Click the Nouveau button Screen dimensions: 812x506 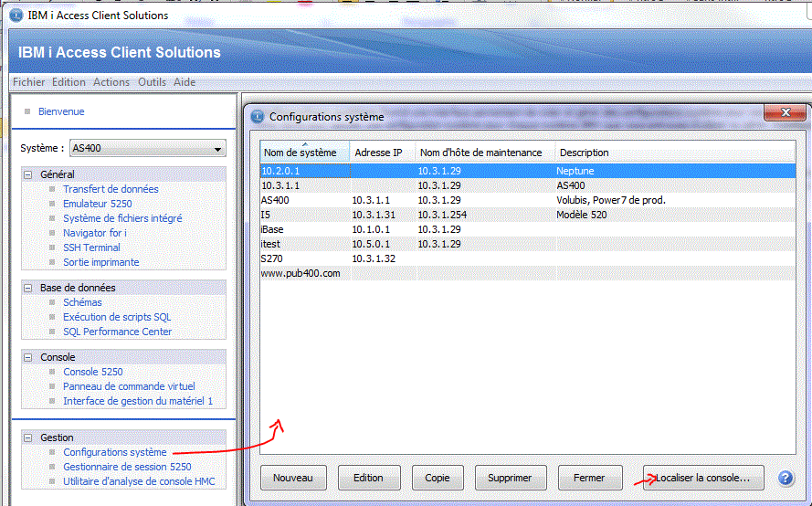click(x=293, y=478)
